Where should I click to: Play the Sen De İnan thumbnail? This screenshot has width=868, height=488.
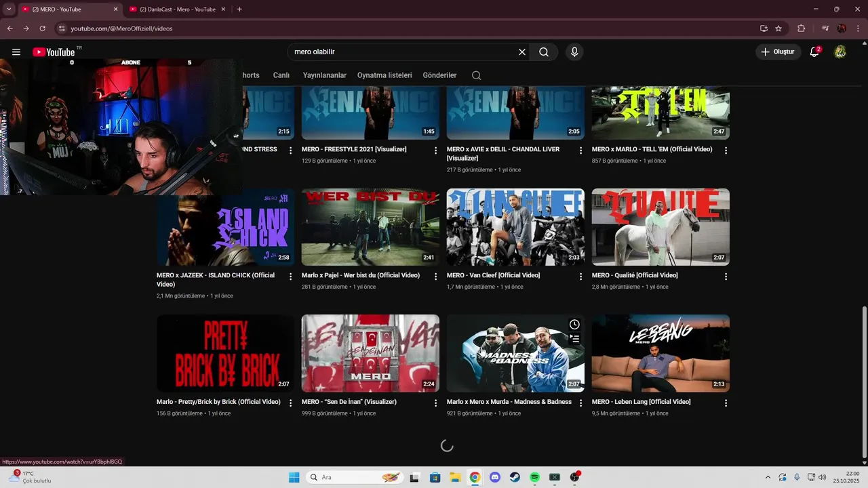(x=370, y=353)
